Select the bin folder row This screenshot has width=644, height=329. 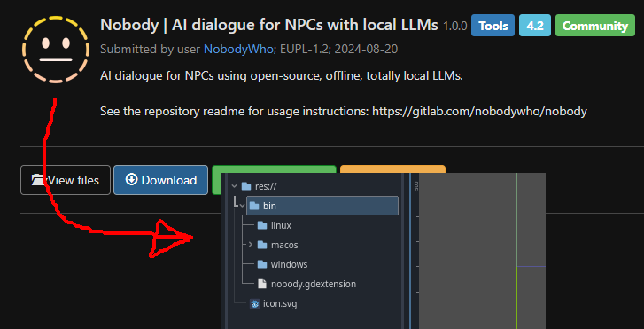click(322, 206)
